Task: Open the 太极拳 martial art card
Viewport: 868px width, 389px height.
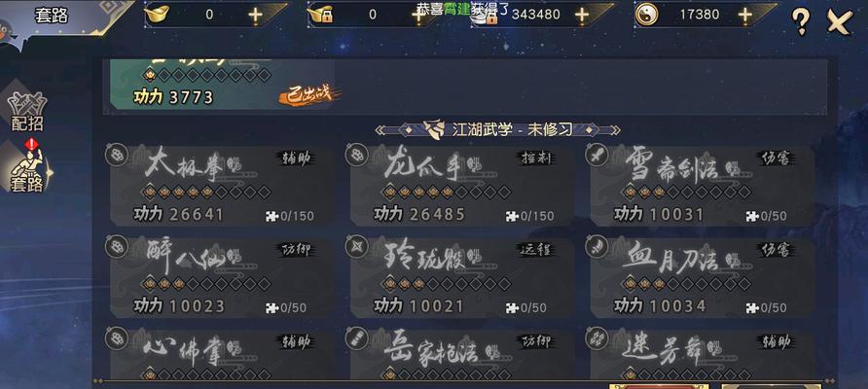Action: pos(223,185)
